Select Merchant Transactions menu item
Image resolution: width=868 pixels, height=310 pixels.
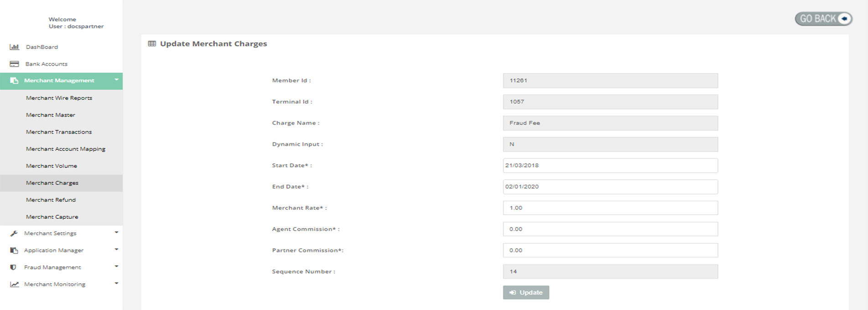point(59,132)
